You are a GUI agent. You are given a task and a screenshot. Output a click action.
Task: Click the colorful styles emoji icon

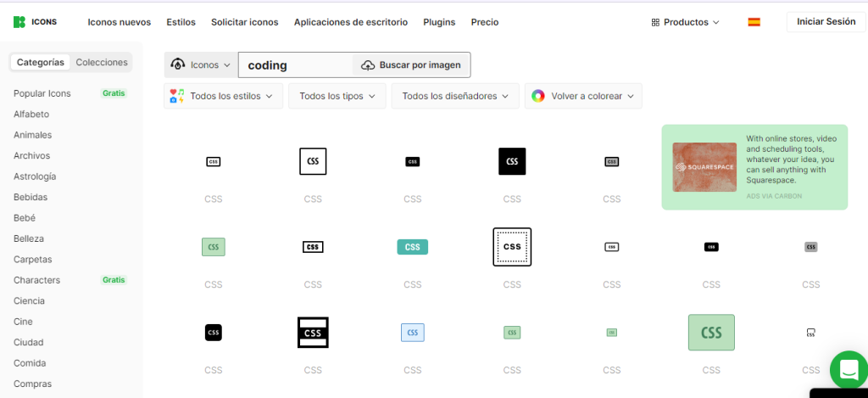pyautogui.click(x=177, y=96)
